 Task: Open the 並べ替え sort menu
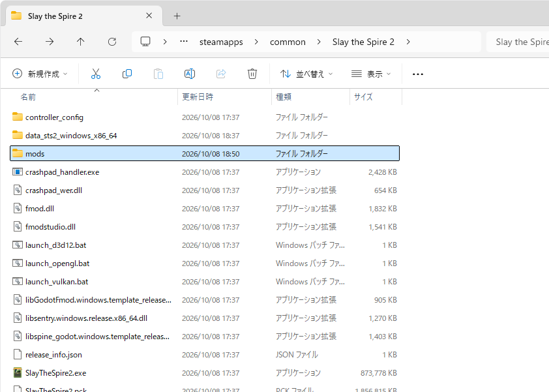[306, 74]
